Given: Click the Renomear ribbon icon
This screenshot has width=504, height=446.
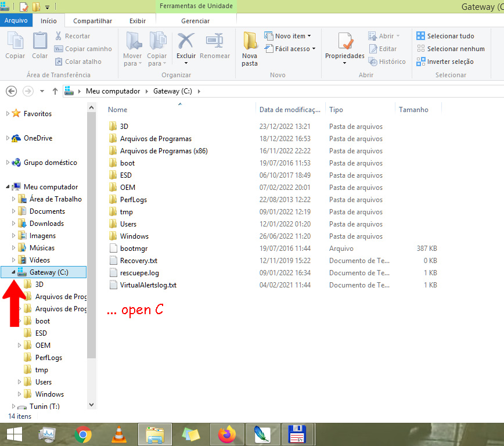Looking at the screenshot, I should coord(215,42).
